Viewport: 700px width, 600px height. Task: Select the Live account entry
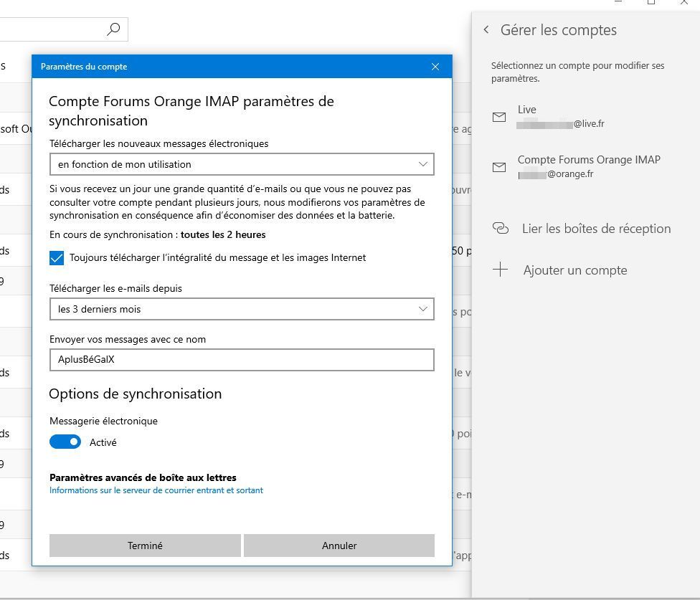[x=560, y=117]
